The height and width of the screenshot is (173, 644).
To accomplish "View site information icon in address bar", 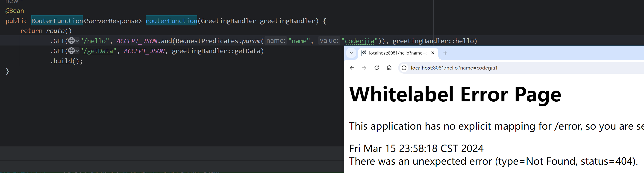I will [x=404, y=68].
